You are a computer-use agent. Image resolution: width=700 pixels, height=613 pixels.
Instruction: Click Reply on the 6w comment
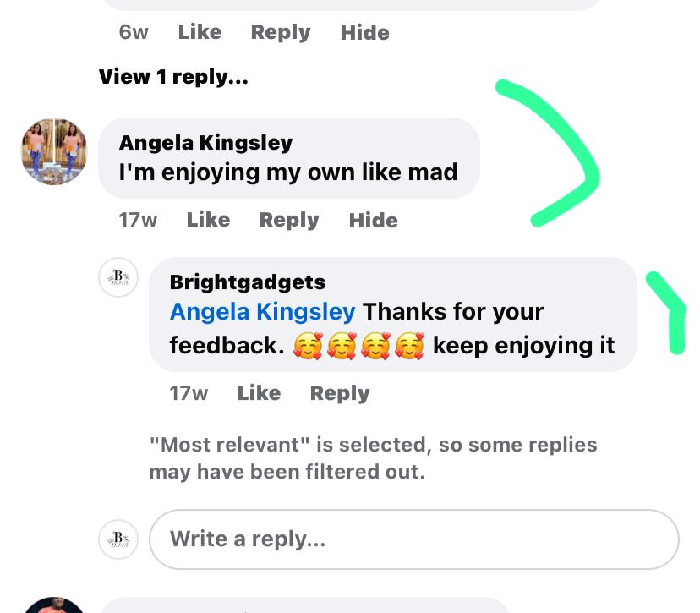(281, 33)
